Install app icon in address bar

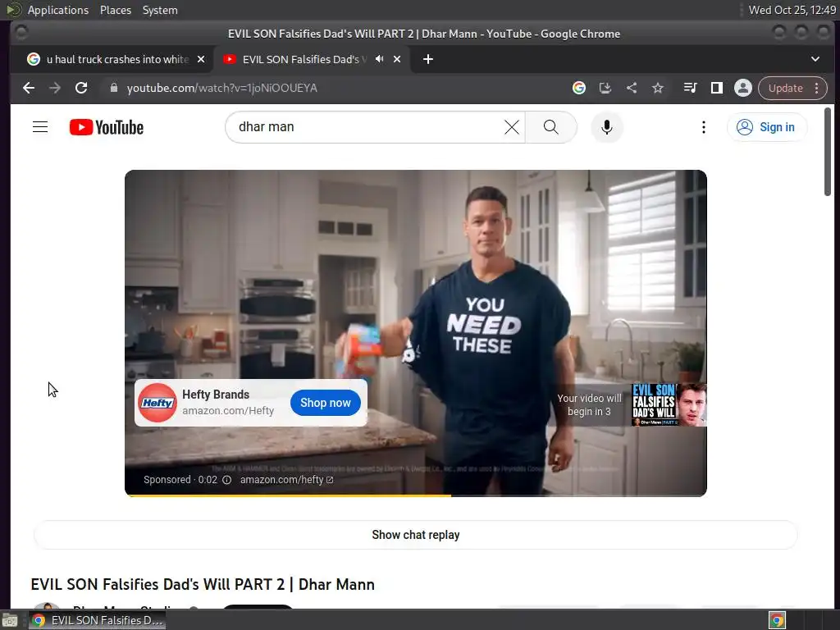coord(605,88)
